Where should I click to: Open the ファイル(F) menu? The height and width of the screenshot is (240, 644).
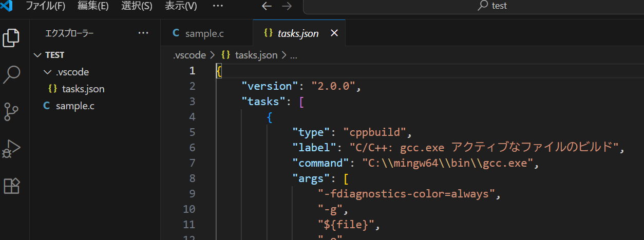tap(46, 6)
